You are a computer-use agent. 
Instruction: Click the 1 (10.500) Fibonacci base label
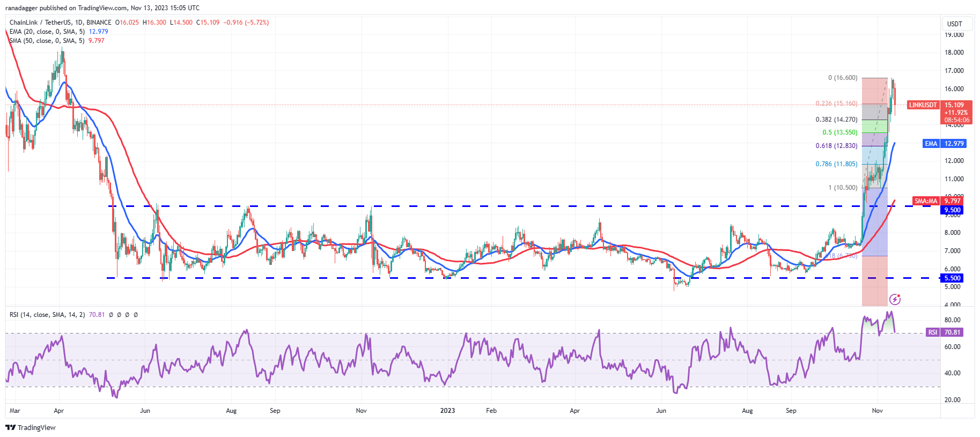pos(842,188)
